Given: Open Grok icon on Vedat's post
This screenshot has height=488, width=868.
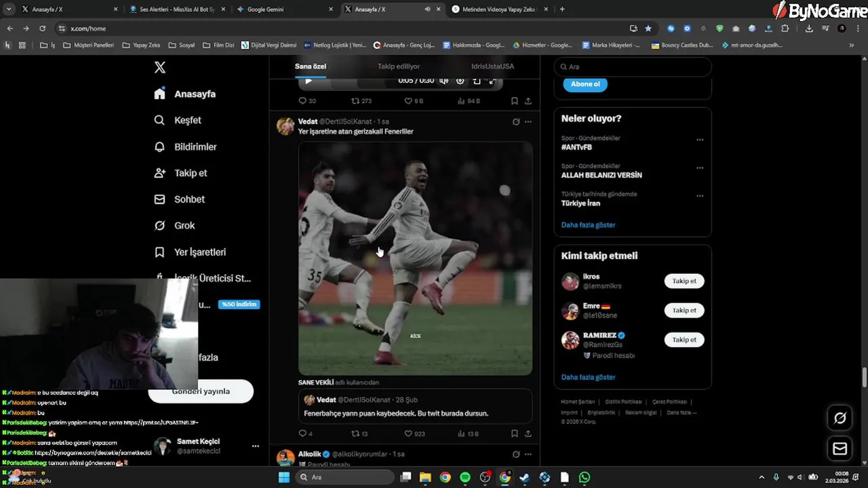Looking at the screenshot, I should tap(516, 122).
